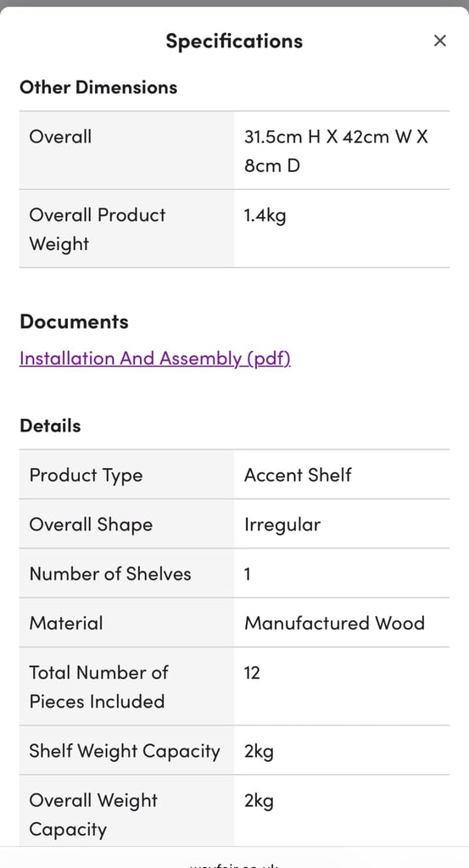Select the Specifications title heading
Image resolution: width=469 pixels, height=868 pixels.
point(234,41)
